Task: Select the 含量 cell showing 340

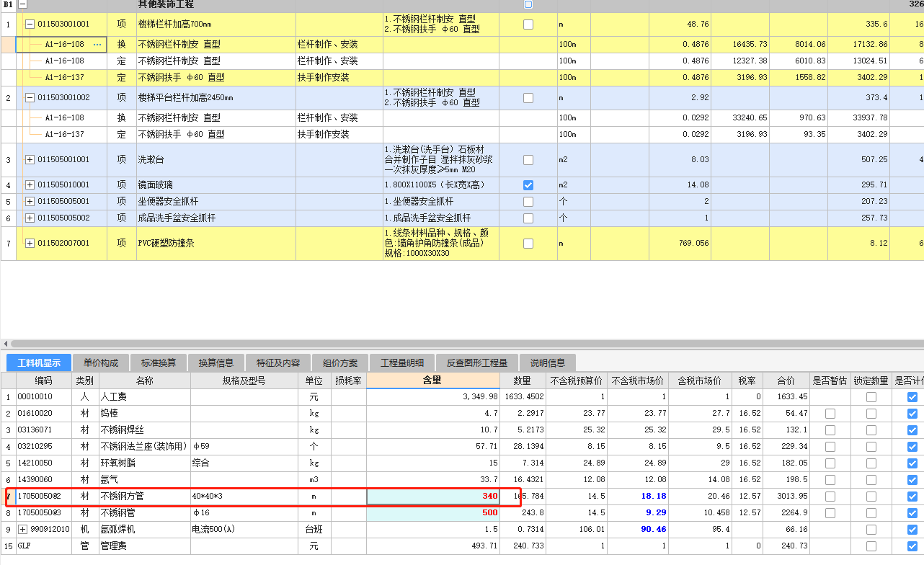Action: point(432,497)
